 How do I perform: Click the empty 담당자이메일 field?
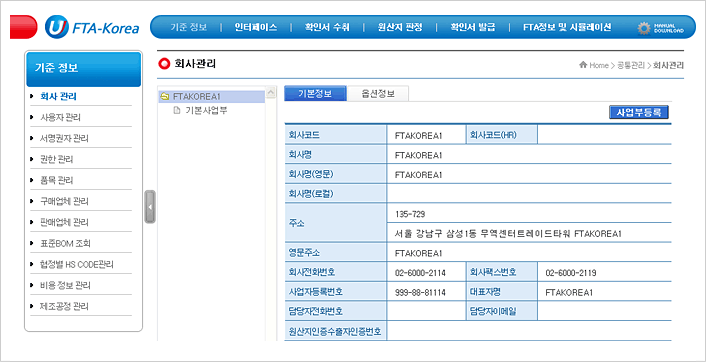[604, 311]
